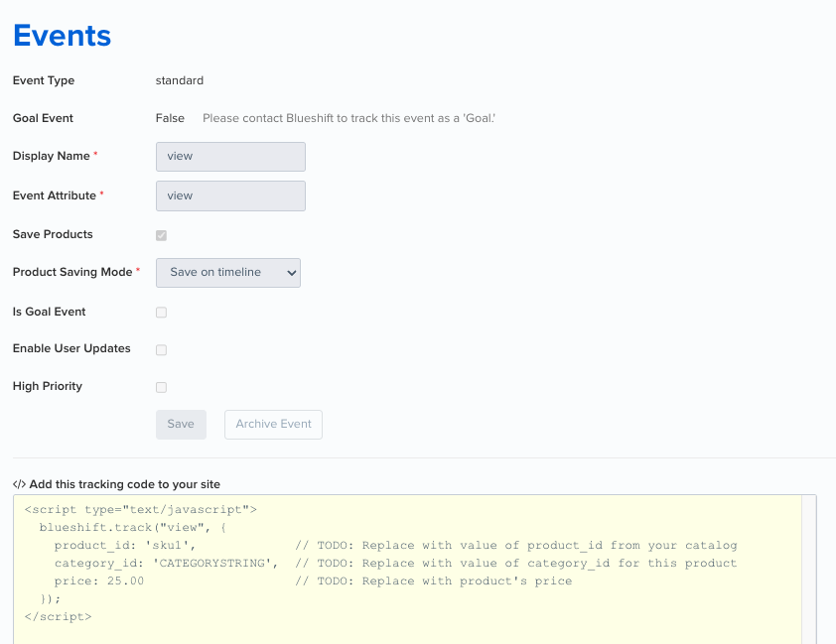The width and height of the screenshot is (836, 644).
Task: Click the Save button
Action: pyautogui.click(x=181, y=424)
